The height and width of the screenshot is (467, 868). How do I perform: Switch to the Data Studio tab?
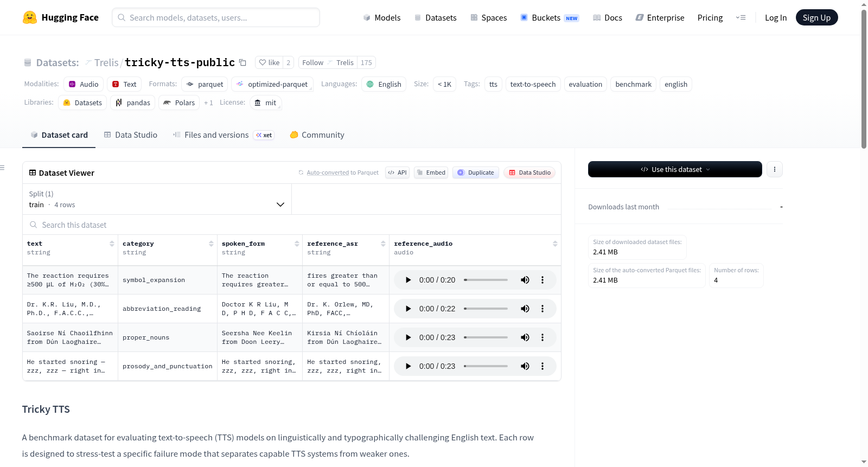point(131,135)
